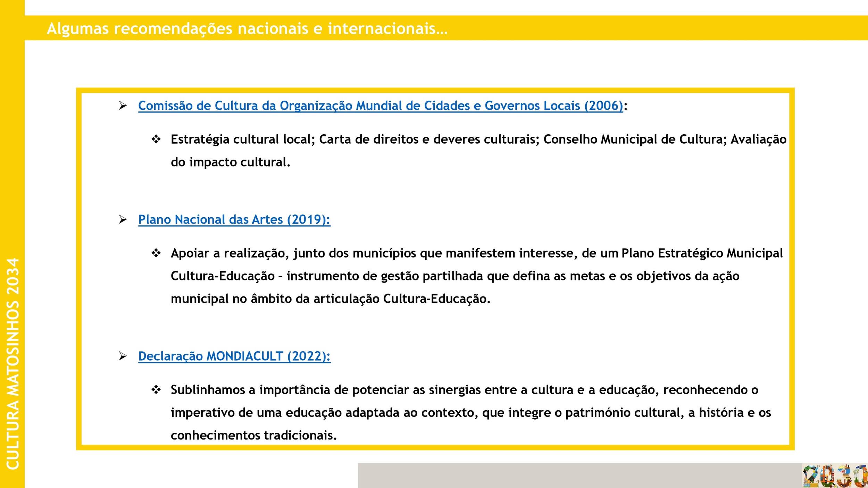Click diamond bullet before Sublinhamos a importância
Image resolution: width=868 pixels, height=488 pixels.
click(x=156, y=390)
